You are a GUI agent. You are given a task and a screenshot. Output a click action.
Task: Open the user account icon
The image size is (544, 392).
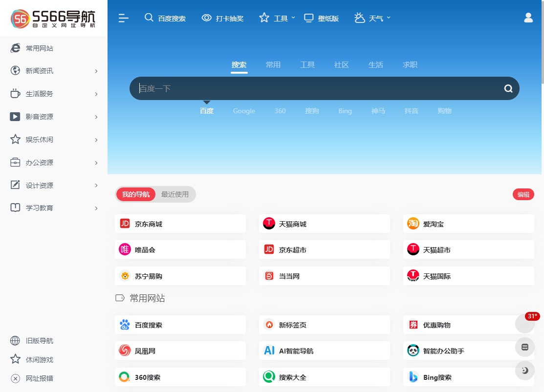[x=528, y=18]
